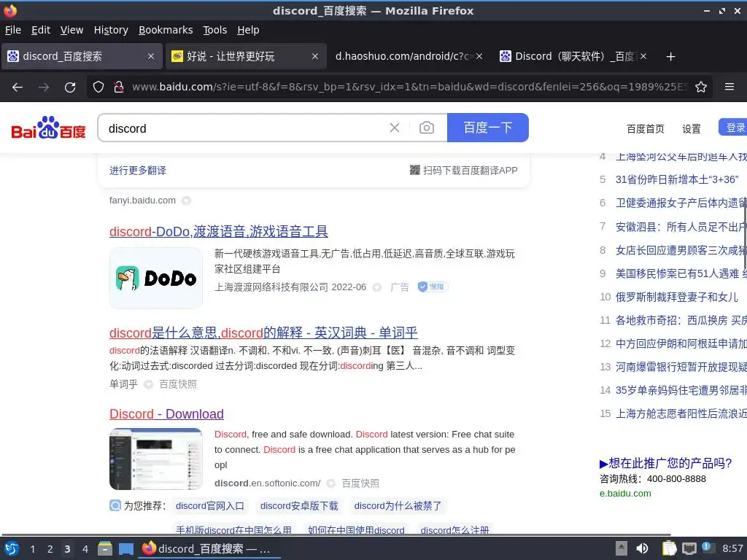Open the Firefox hamburger menu
Screen dimensions: 747x560
click(729, 87)
